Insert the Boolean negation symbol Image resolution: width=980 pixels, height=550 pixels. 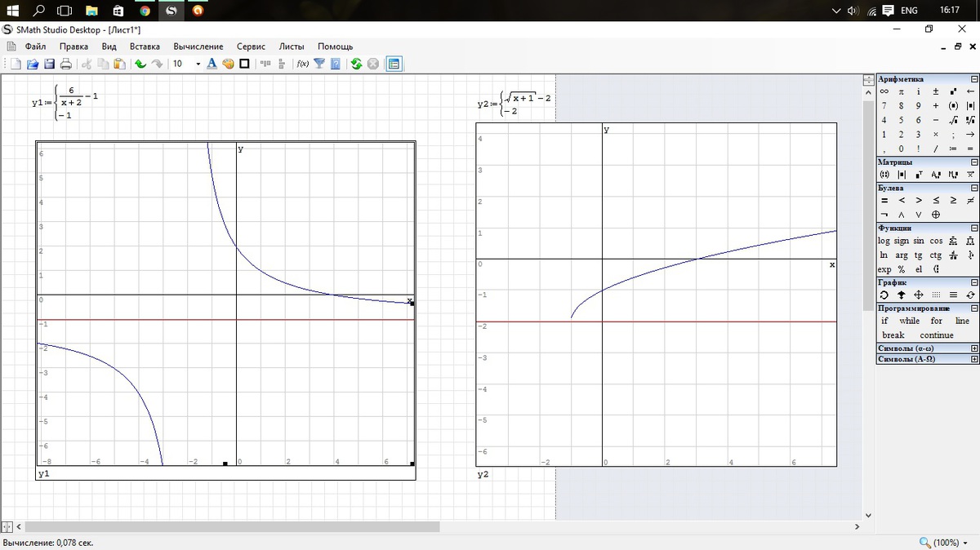coord(884,215)
